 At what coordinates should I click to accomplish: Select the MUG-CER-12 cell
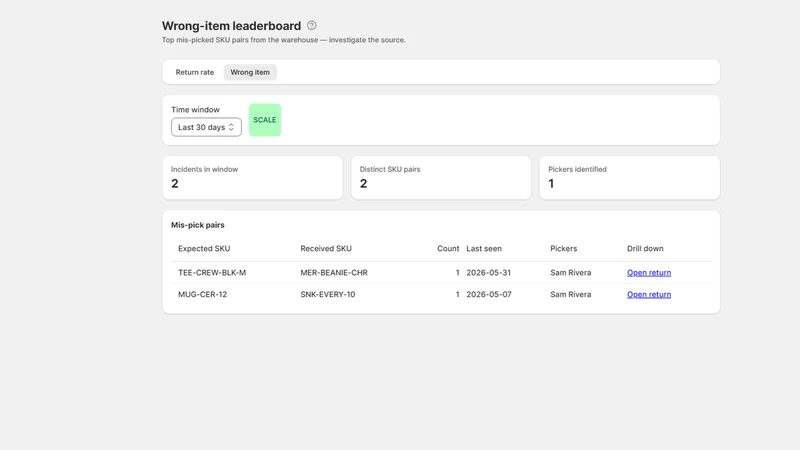pyautogui.click(x=203, y=294)
